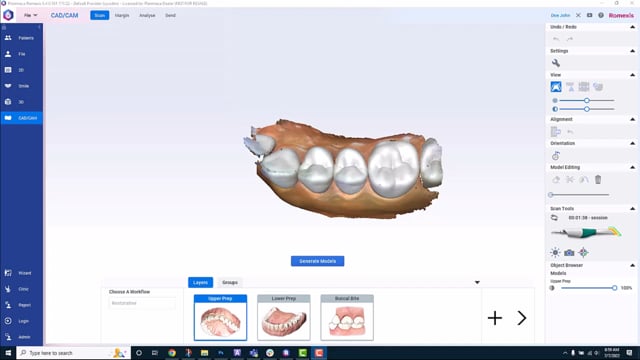The width and height of the screenshot is (640, 360).
Task: Adjust the Upper Prep opacity slider
Action: pos(588,288)
